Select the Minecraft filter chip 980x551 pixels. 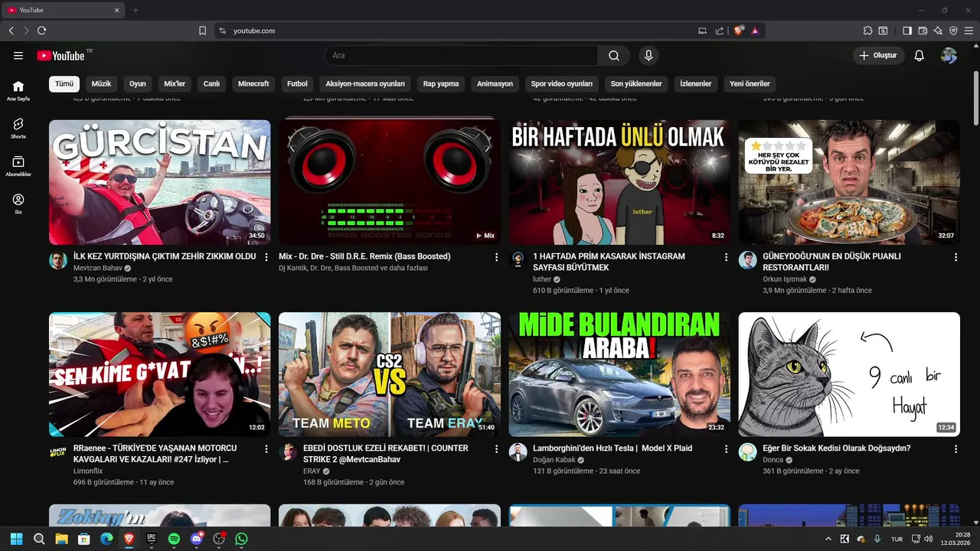[253, 83]
